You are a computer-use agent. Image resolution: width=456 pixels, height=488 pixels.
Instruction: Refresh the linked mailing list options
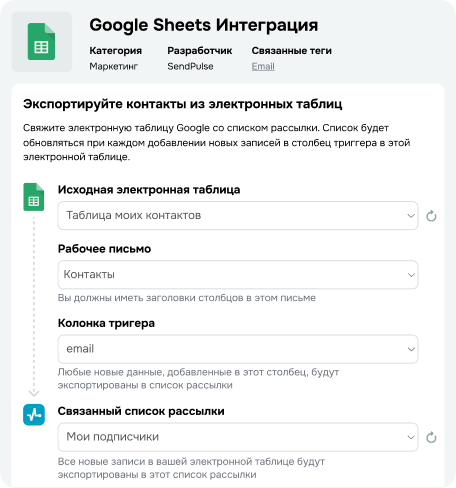coord(431,437)
